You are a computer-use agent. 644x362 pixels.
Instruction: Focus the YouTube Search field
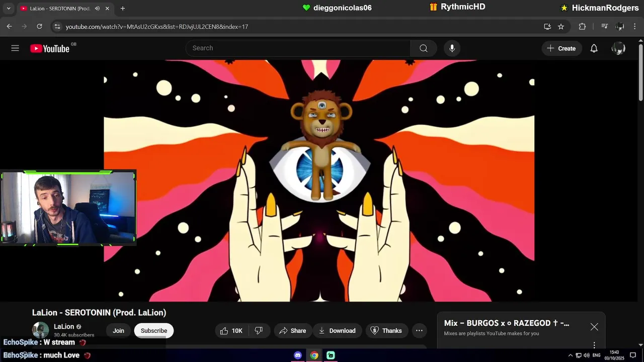(x=298, y=48)
